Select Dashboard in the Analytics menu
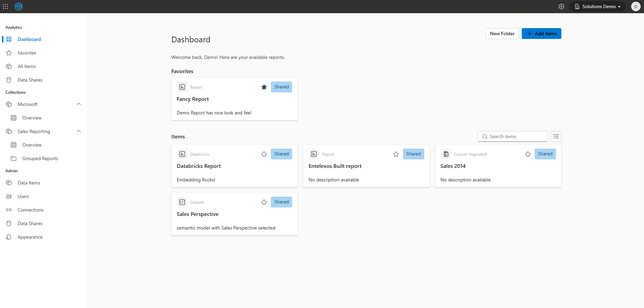Image resolution: width=644 pixels, height=308 pixels. 29,39
